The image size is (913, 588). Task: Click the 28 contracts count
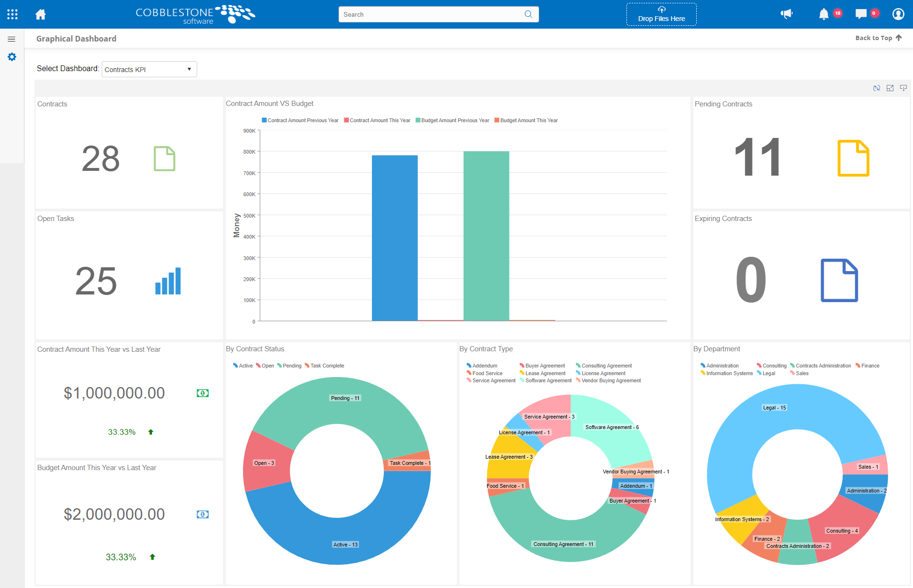[101, 158]
